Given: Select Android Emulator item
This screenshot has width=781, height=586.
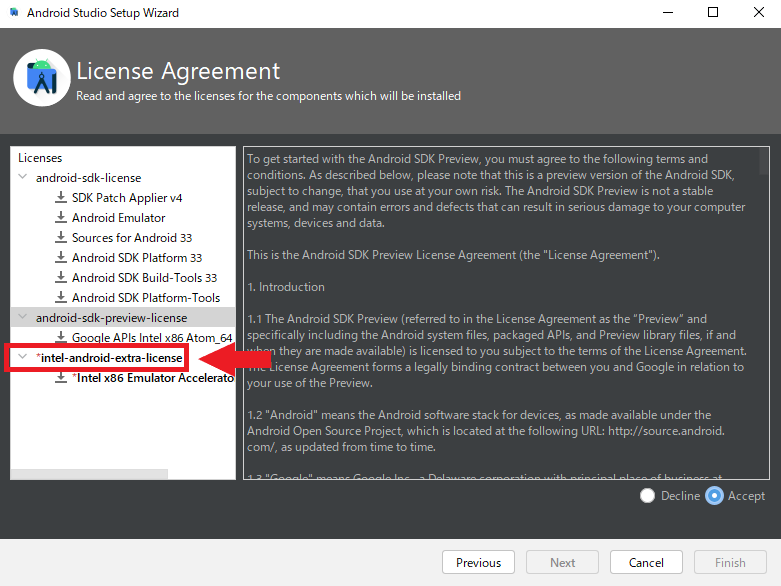Looking at the screenshot, I should click(x=119, y=218).
